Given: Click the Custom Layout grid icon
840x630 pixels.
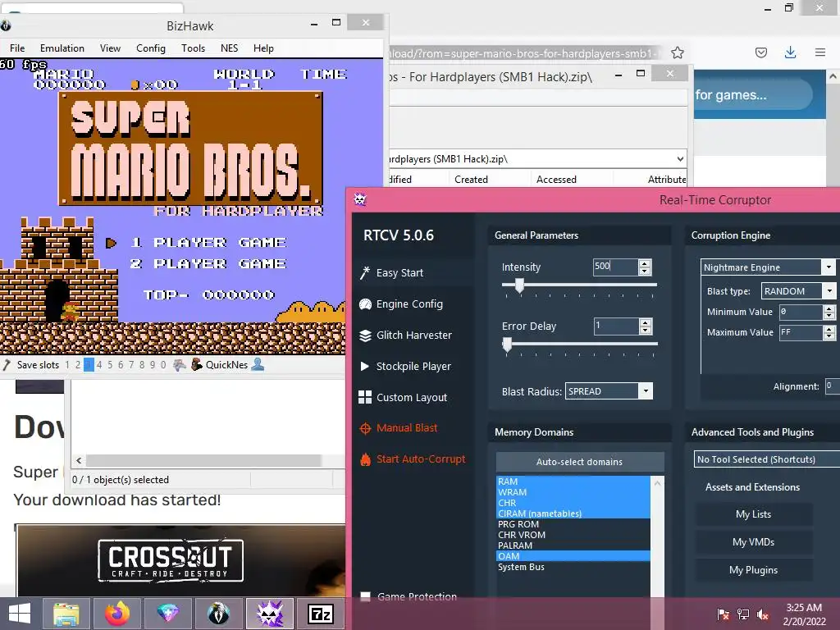Looking at the screenshot, I should [x=365, y=397].
